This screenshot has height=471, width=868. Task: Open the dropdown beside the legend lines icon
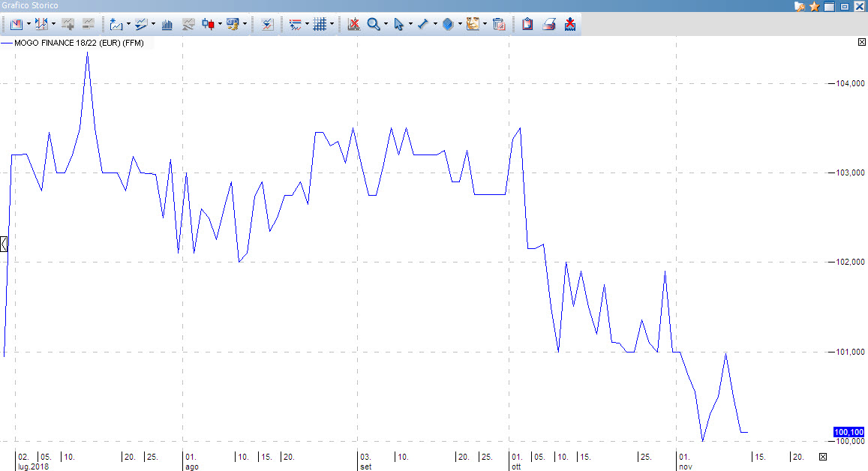308,24
